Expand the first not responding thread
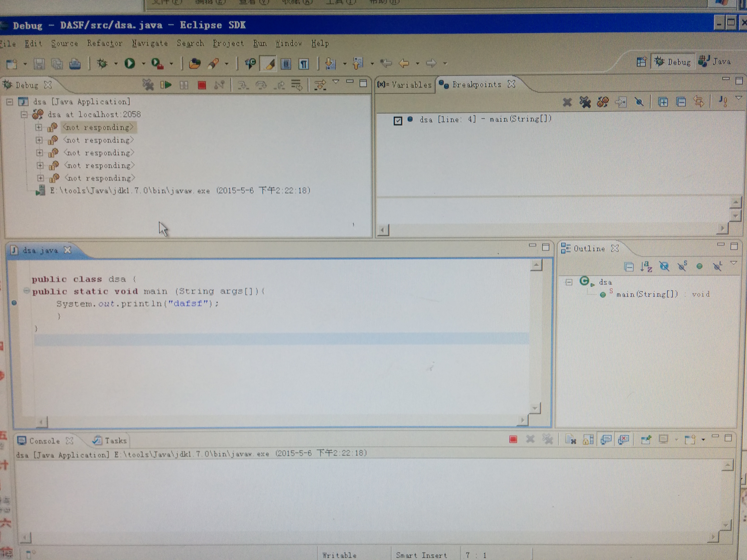Viewport: 747px width, 560px height. coord(38,127)
